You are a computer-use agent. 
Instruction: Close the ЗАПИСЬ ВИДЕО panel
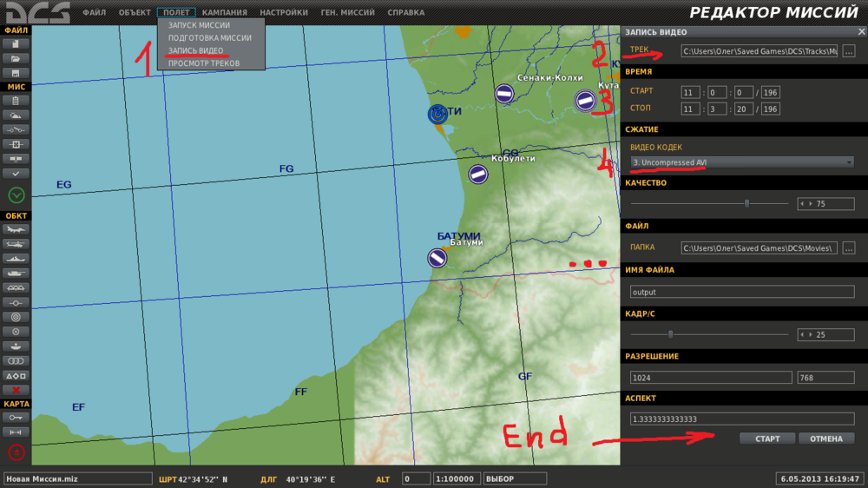click(x=861, y=32)
